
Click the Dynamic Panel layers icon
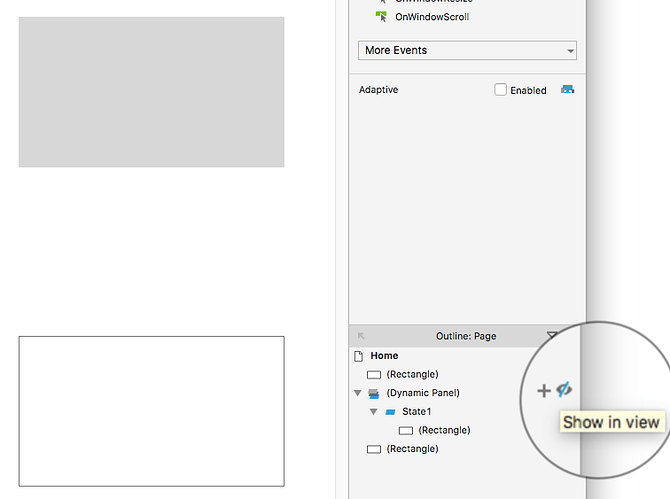(374, 393)
